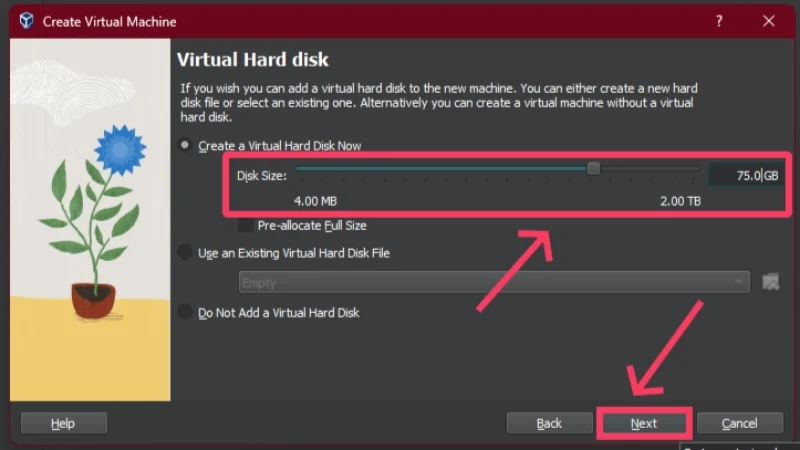Click the Disk Size slider handle

pyautogui.click(x=593, y=168)
